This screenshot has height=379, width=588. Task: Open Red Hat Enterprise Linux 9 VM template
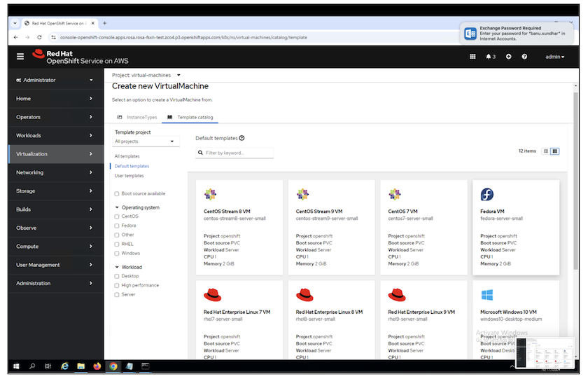(423, 319)
